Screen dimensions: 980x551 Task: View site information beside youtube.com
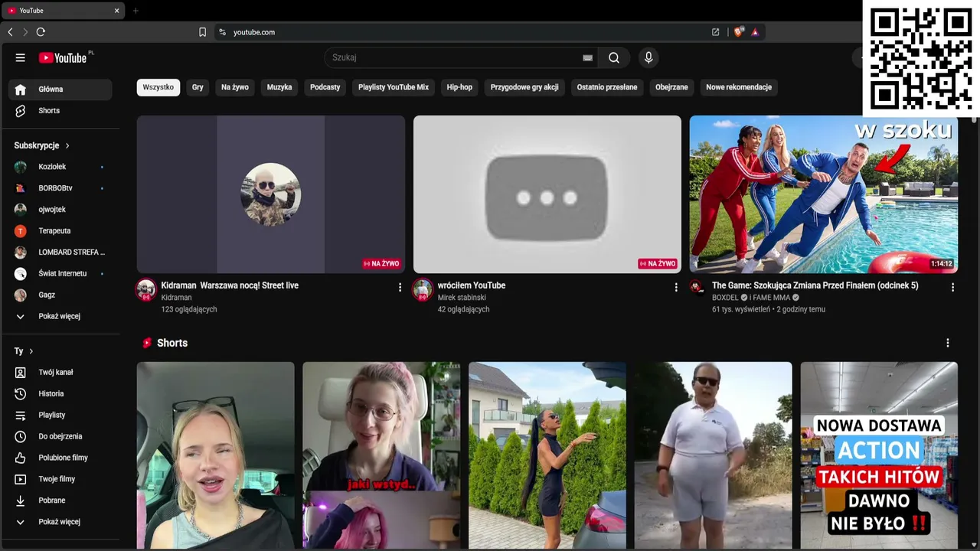[x=222, y=32]
